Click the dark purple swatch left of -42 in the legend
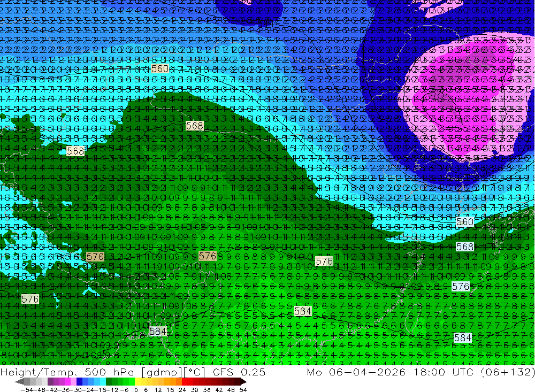535x392 pixels. [x=50, y=382]
